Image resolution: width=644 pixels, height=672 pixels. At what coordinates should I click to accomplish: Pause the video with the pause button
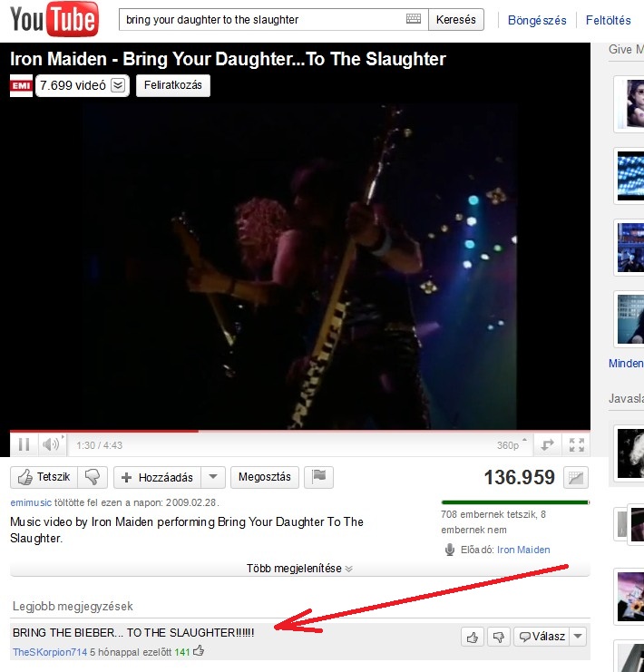[24, 445]
